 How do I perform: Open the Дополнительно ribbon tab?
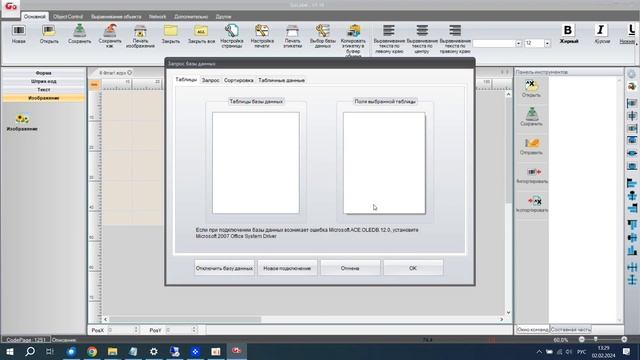(x=191, y=17)
